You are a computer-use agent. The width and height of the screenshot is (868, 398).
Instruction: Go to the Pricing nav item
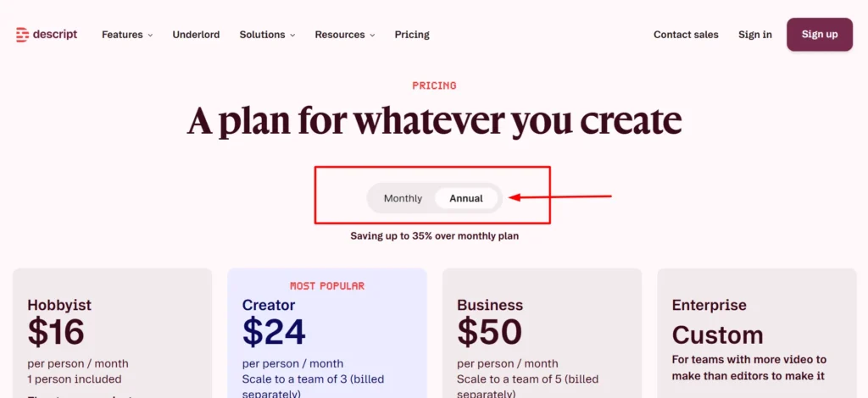(x=412, y=34)
